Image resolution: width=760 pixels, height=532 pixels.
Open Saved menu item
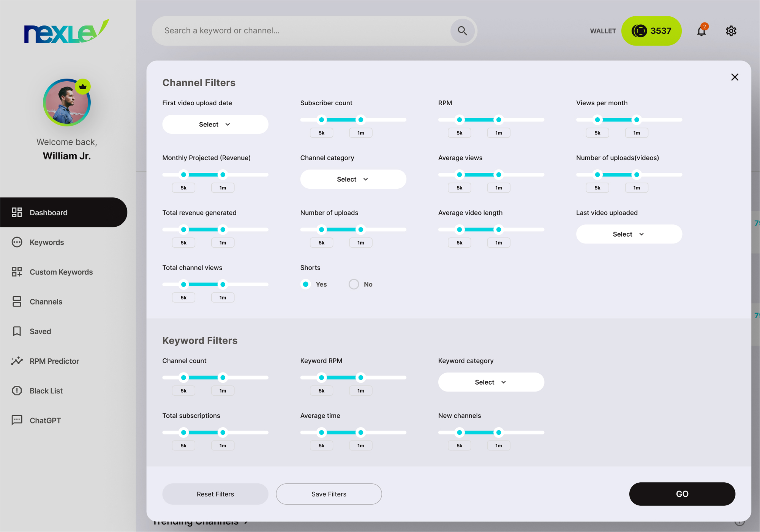[40, 332]
